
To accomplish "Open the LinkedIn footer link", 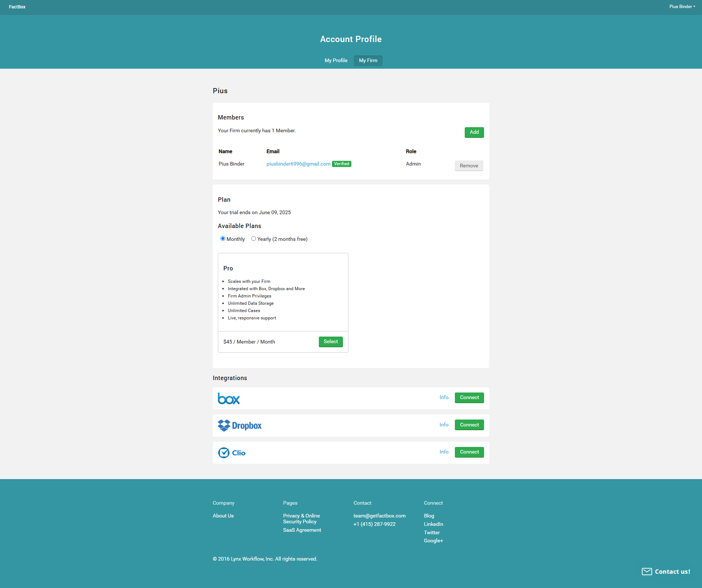I will [433, 524].
